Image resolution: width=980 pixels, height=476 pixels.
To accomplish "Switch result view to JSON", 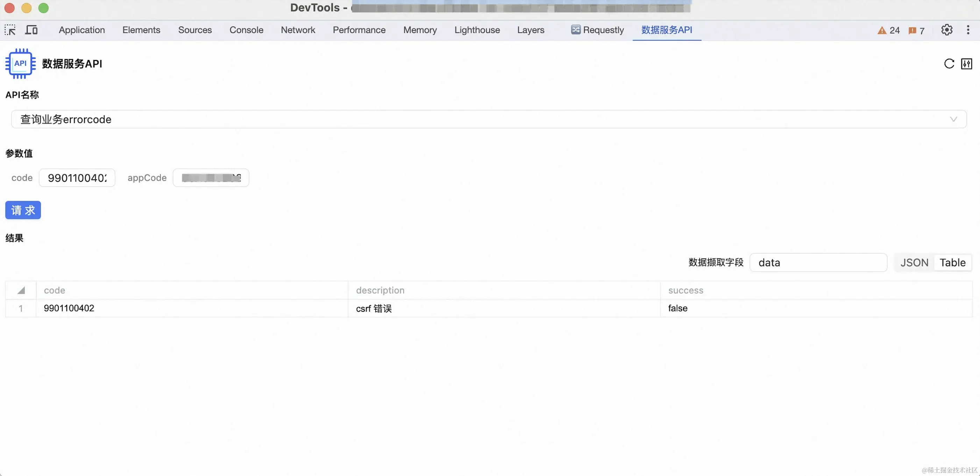I will 914,262.
